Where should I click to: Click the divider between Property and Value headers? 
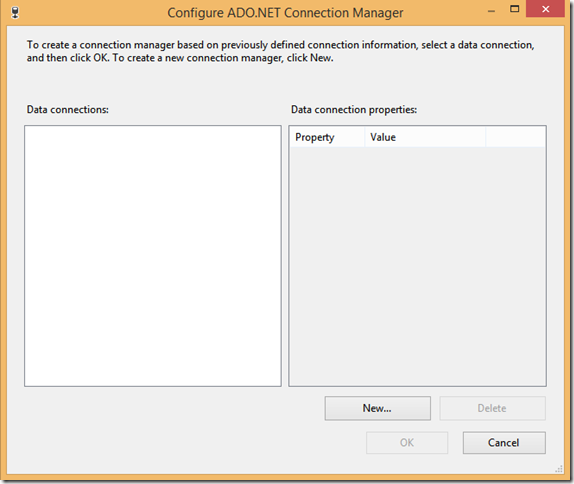click(365, 137)
